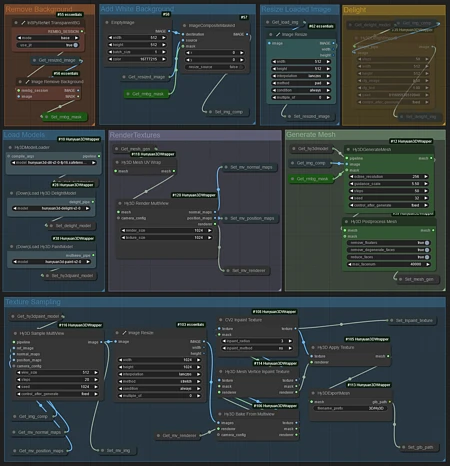Image resolution: width=450 pixels, height=466 pixels.
Task: Click the Set_inpaint_texture node
Action: [x=413, y=320]
